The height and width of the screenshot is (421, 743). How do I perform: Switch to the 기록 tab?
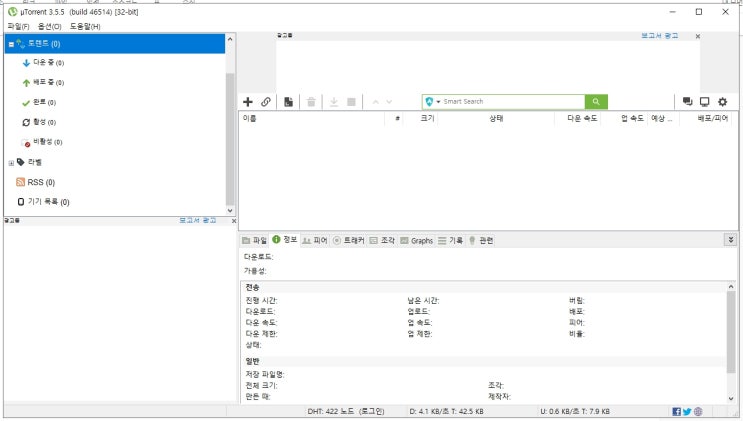pos(450,240)
